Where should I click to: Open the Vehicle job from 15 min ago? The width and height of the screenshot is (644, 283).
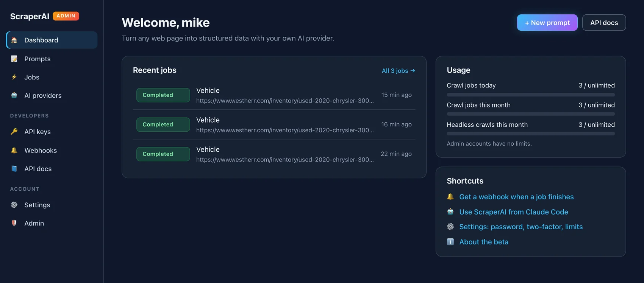274,95
